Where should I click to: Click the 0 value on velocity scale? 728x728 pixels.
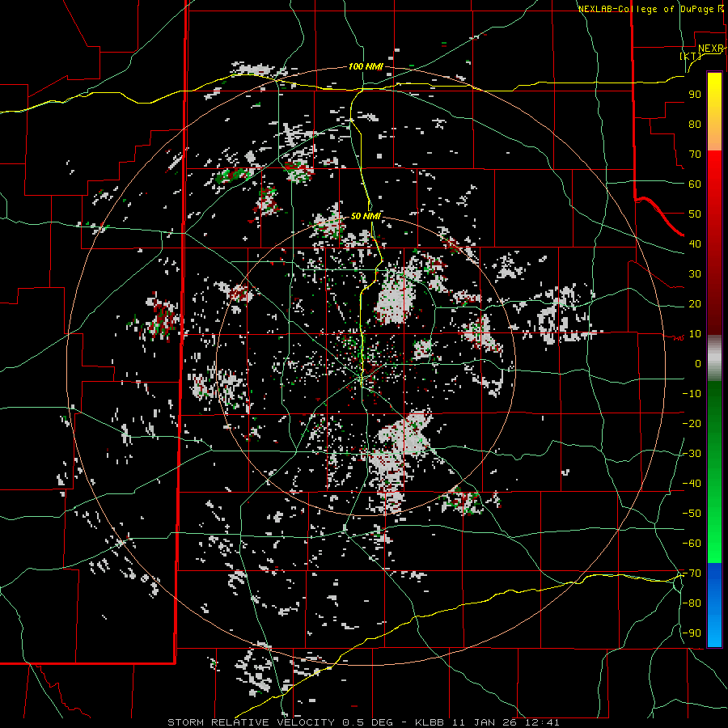pyautogui.click(x=698, y=363)
